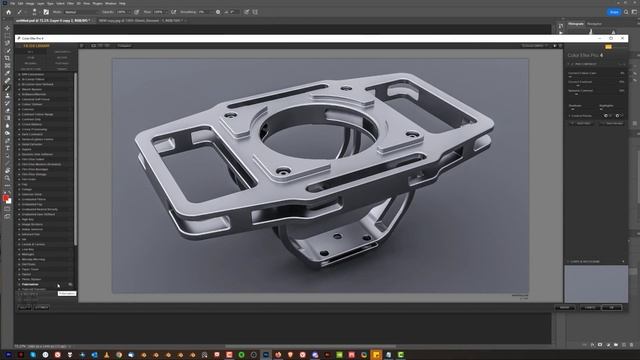Screen dimensions: 640x360
Task: Select the Frame tool
Action: pyautogui.click(x=7, y=65)
